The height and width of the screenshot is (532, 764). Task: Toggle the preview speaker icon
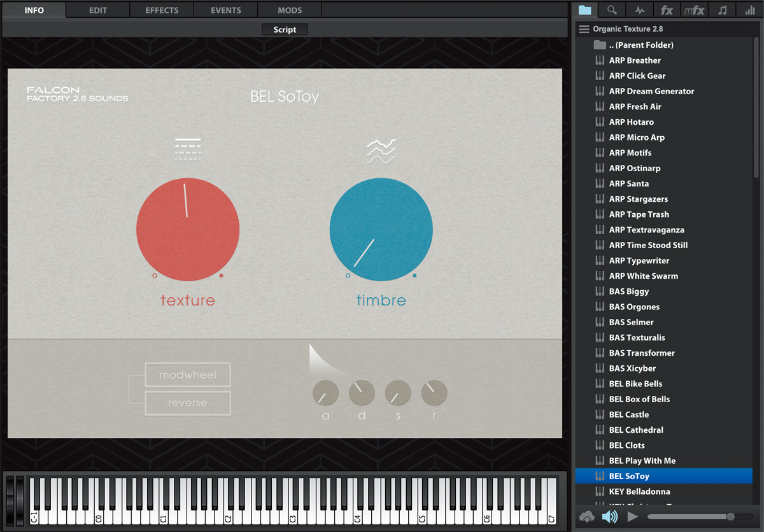(610, 517)
